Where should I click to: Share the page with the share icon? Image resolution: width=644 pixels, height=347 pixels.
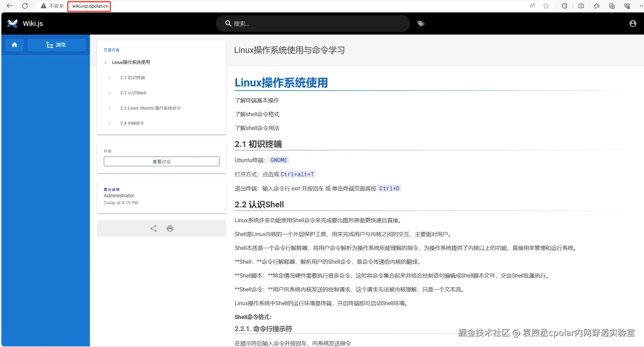[153, 228]
